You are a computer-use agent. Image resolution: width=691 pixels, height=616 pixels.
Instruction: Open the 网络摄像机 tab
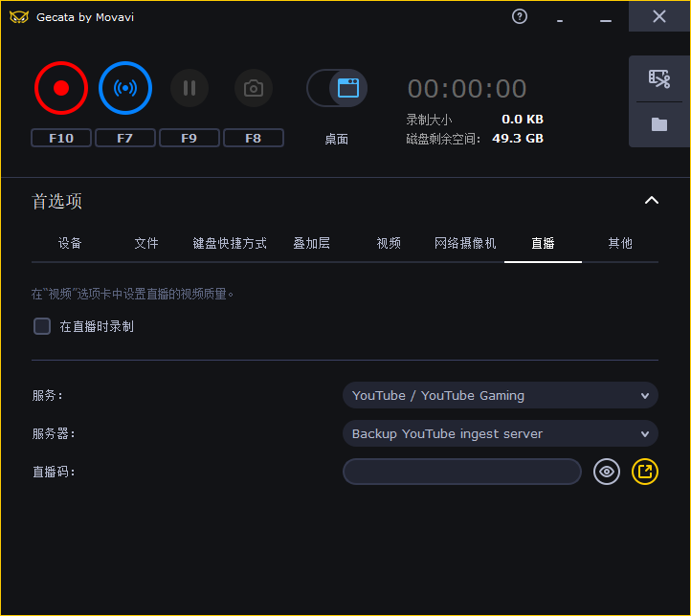465,243
